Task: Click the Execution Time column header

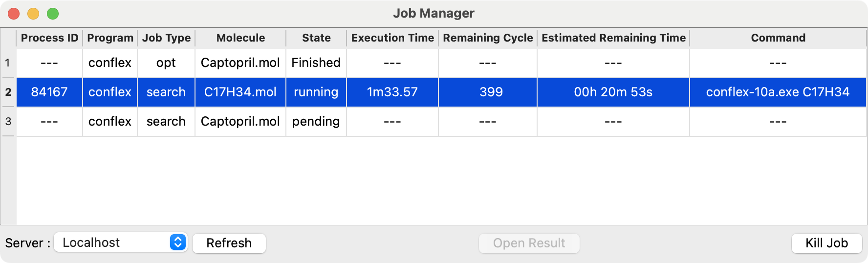Action: (392, 38)
